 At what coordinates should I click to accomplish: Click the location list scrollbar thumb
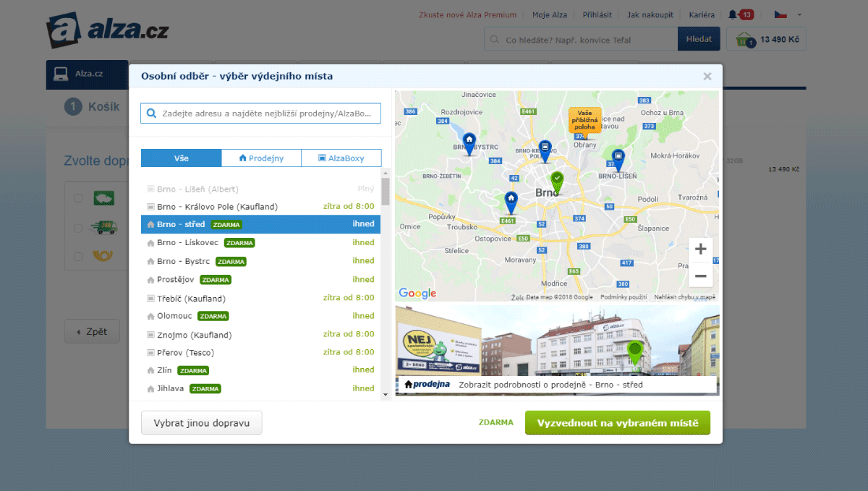(x=386, y=192)
